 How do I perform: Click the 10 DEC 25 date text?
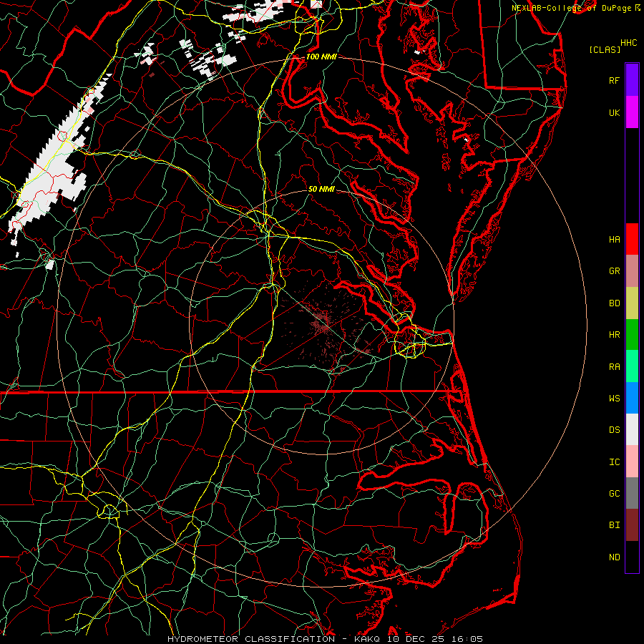416,639
